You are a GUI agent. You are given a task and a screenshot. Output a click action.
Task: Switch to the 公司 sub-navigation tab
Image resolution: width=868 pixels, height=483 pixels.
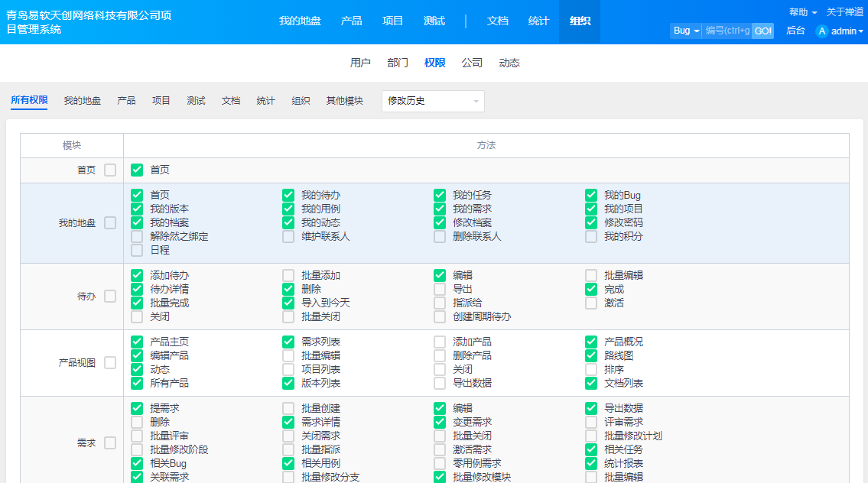click(472, 63)
